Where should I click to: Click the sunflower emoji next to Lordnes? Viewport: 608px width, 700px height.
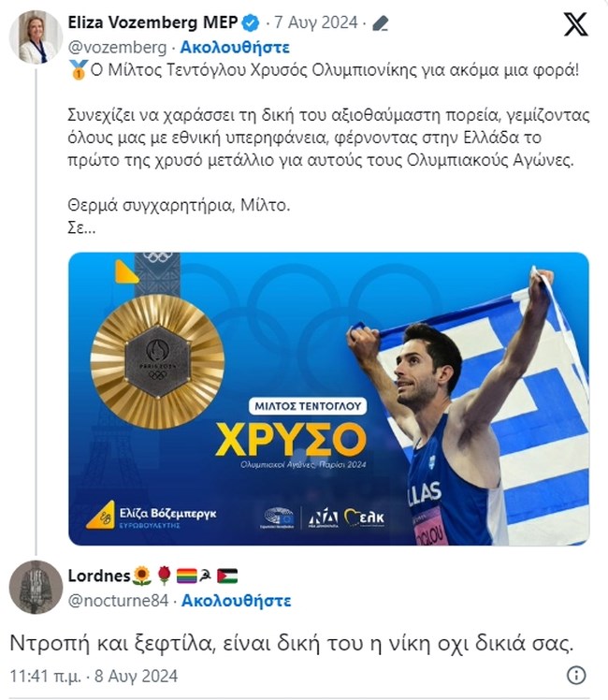(x=141, y=575)
